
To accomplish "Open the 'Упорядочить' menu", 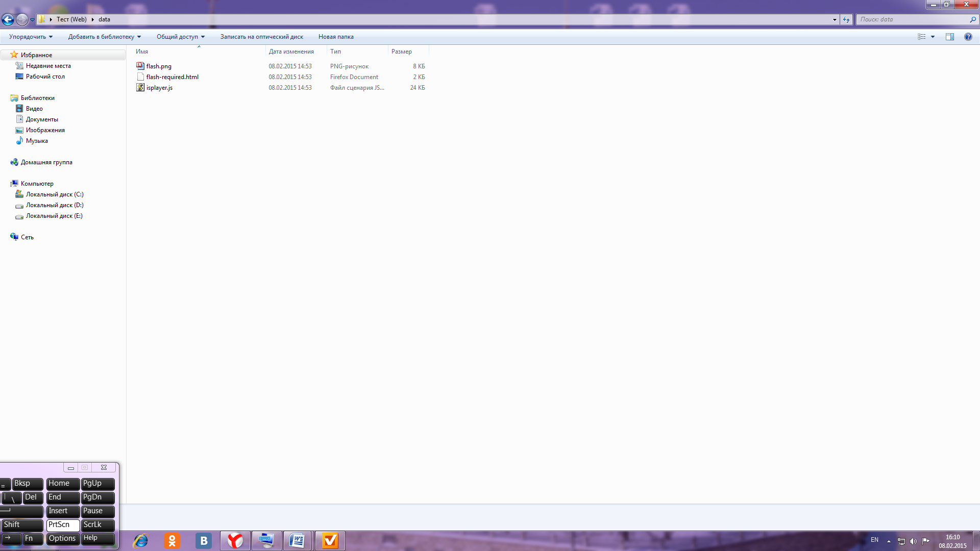I will point(31,37).
